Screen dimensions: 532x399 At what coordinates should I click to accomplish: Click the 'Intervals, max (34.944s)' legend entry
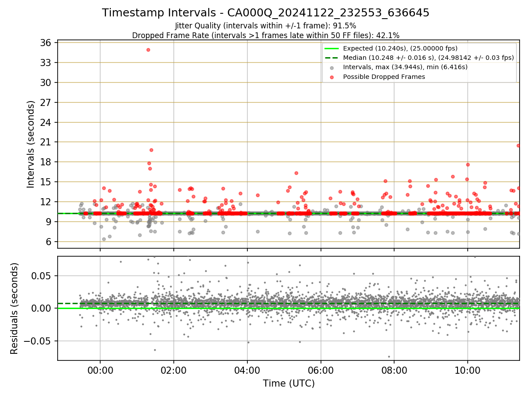[x=405, y=67]
